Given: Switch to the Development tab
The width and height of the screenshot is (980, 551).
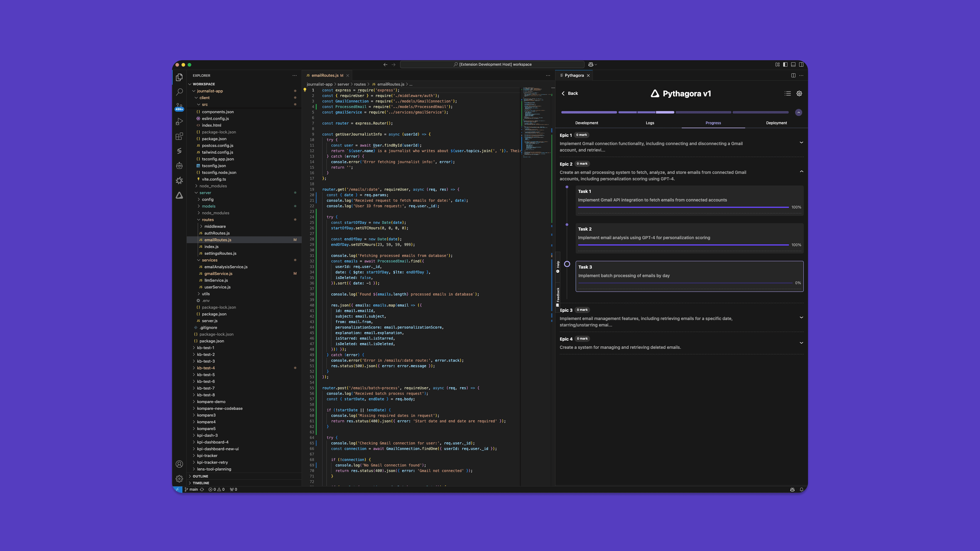Looking at the screenshot, I should (586, 123).
